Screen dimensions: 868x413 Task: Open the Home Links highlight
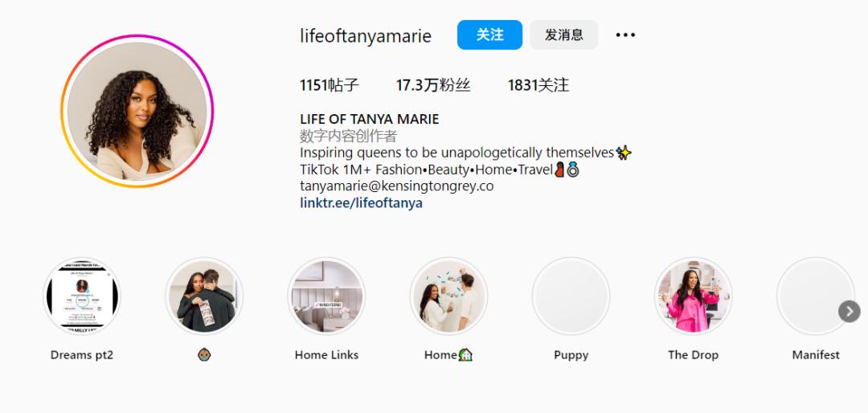[x=326, y=296]
